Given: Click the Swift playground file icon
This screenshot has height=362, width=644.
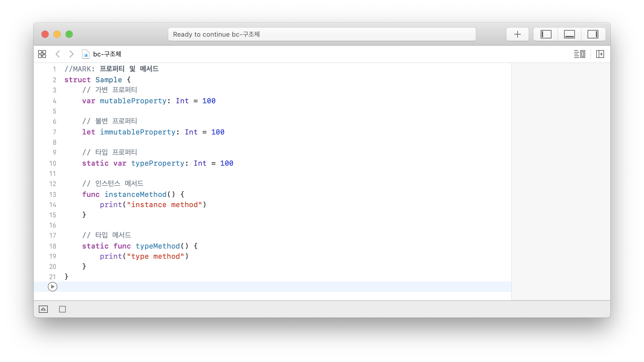Looking at the screenshot, I should [x=86, y=54].
